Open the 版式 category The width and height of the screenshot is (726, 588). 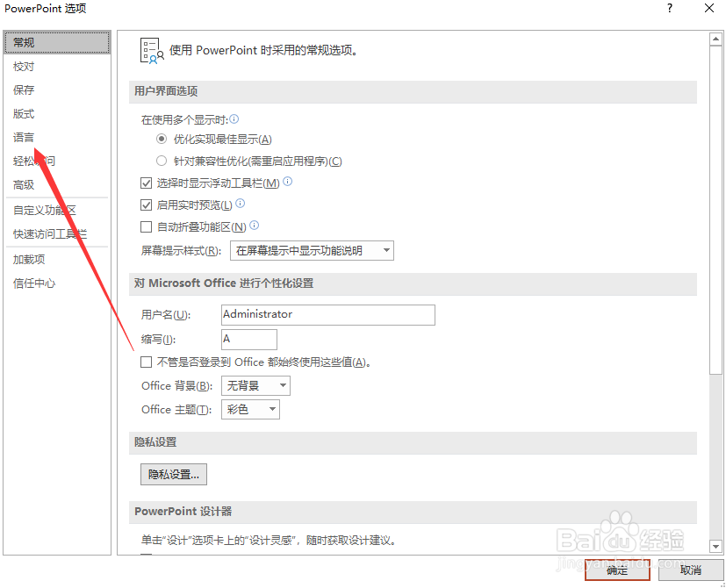point(57,114)
